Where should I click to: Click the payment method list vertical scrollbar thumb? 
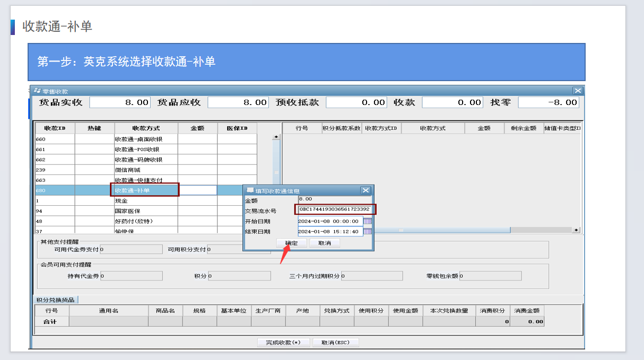coord(276,173)
